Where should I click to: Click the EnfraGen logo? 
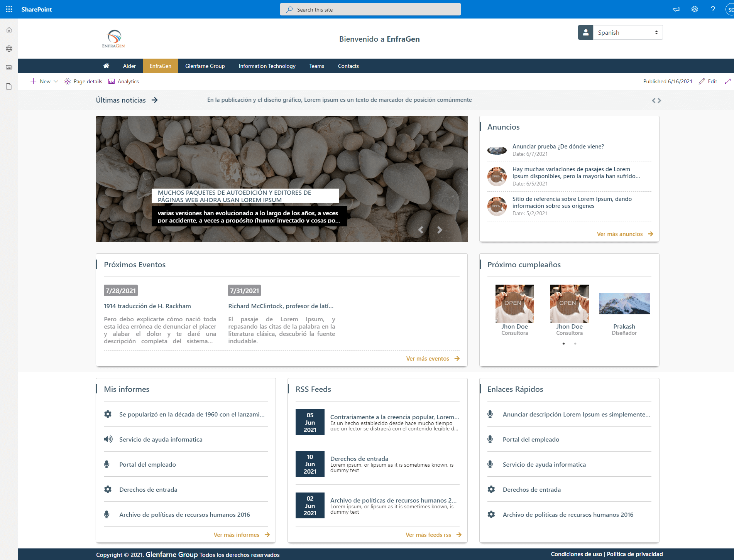tap(113, 39)
